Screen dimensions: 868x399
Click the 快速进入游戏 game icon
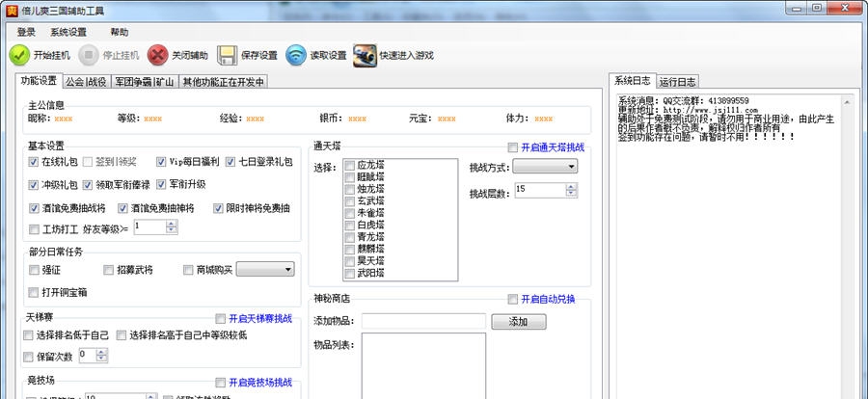click(366, 55)
